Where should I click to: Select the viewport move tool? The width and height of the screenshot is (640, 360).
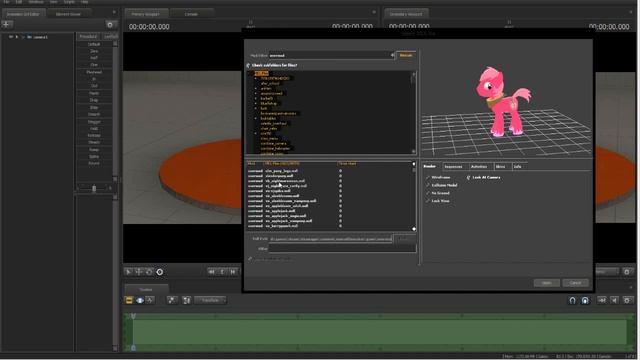point(139,272)
